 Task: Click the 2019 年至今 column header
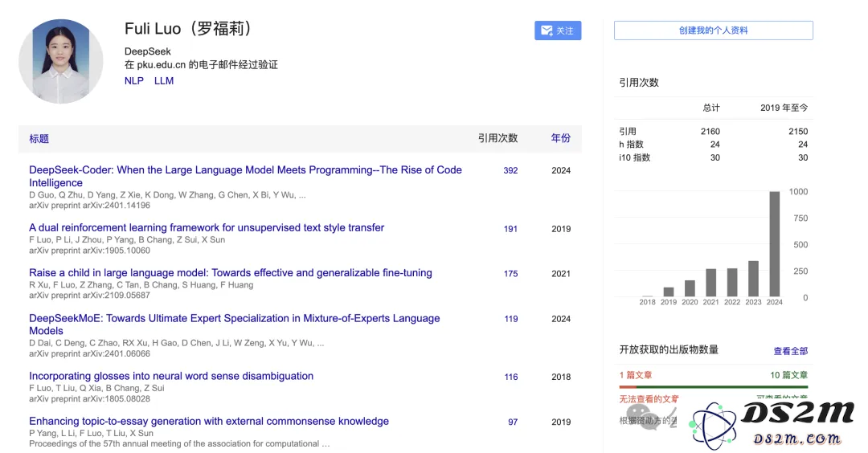(x=784, y=108)
